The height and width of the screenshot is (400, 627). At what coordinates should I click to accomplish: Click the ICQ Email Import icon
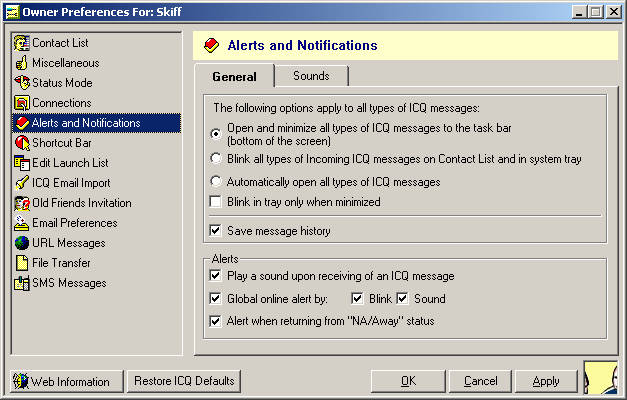[22, 183]
